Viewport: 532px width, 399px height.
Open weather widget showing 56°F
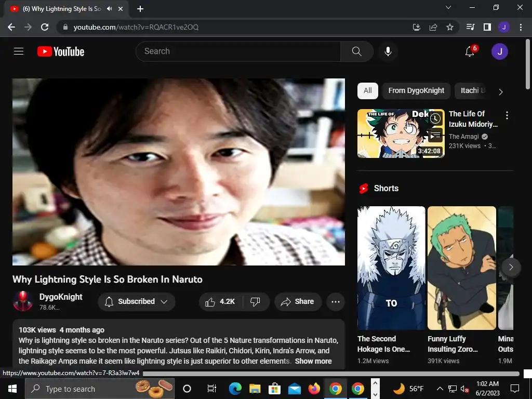(x=408, y=389)
